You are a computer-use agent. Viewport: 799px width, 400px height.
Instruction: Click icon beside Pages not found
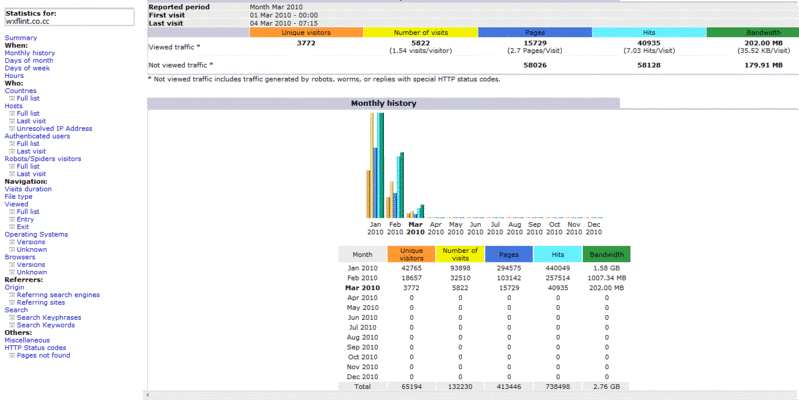click(x=12, y=356)
